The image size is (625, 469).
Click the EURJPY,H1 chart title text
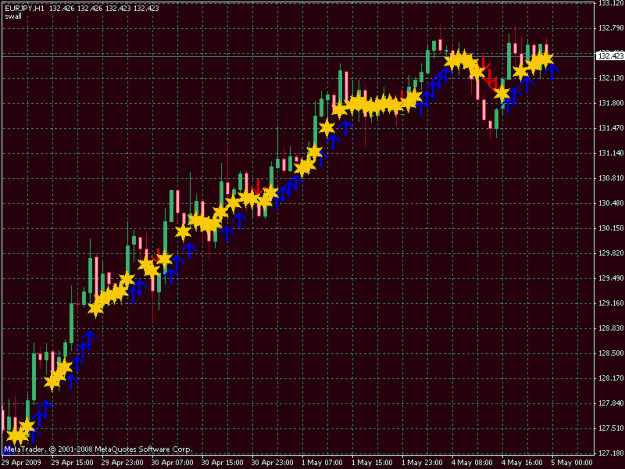coord(24,8)
